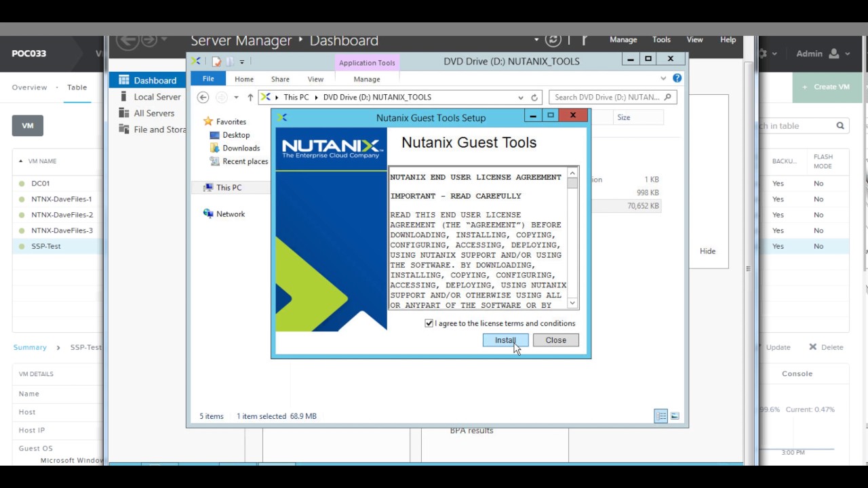Open Local Server in Server Manager

tap(149, 97)
